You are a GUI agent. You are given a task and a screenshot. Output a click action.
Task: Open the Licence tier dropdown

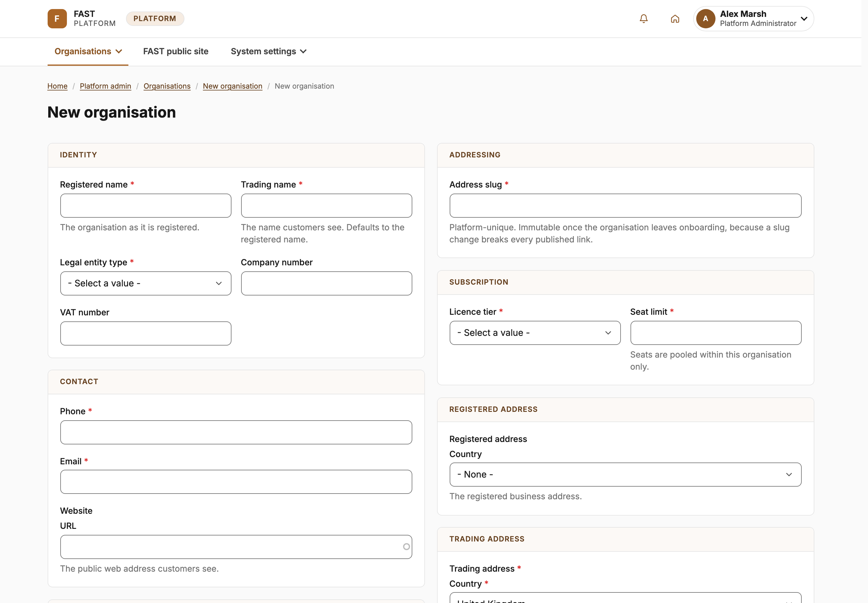[535, 333]
